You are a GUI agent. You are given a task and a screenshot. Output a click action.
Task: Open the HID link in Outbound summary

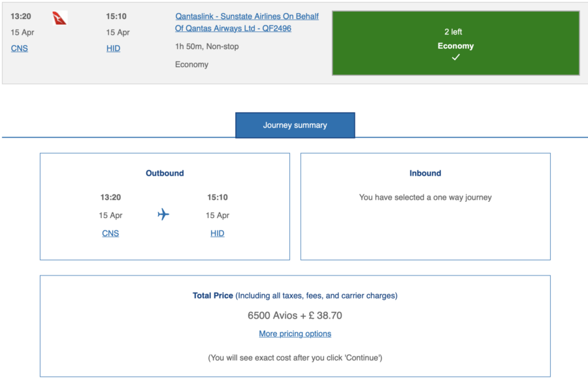point(217,233)
